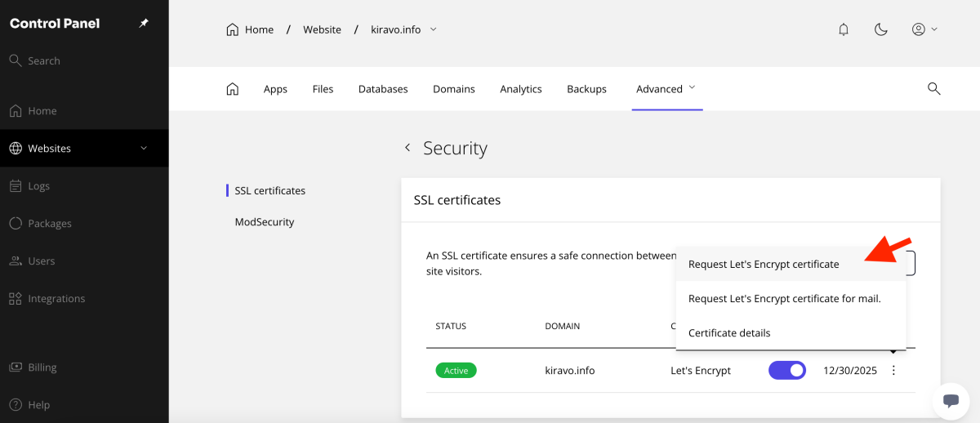
Task: Disable the SSL toggle for kiravo.info
Action: pos(787,371)
